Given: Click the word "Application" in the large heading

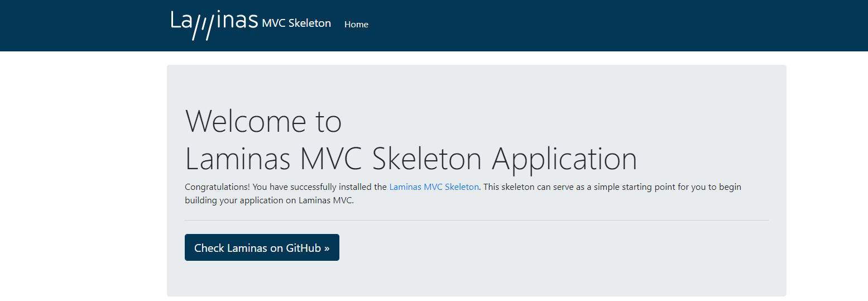Looking at the screenshot, I should (564, 160).
